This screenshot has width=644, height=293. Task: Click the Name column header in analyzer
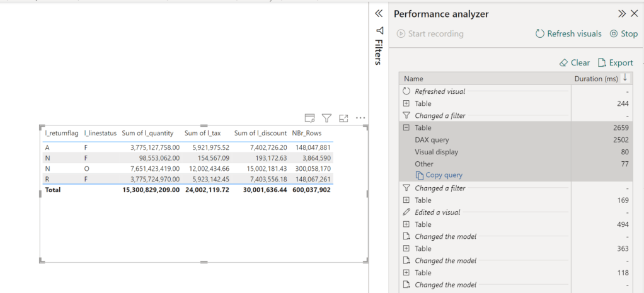[x=413, y=79]
